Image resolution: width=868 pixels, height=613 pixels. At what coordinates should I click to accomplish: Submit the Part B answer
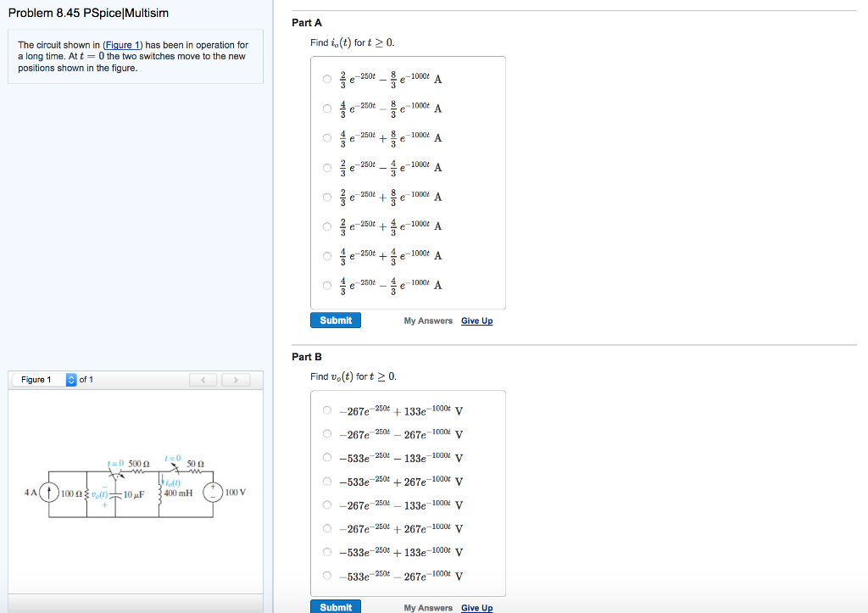(336, 607)
